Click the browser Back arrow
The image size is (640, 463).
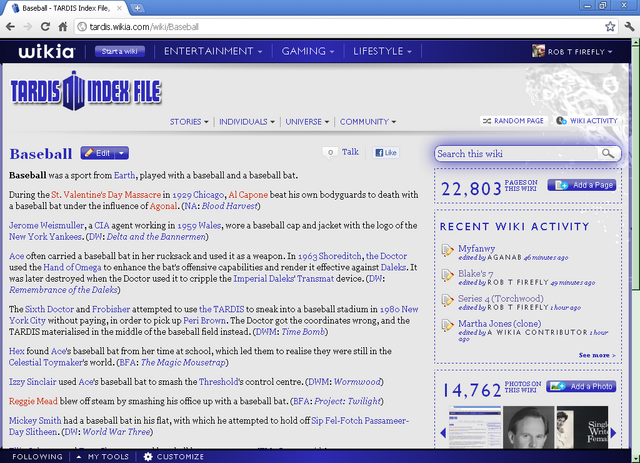click(10, 27)
